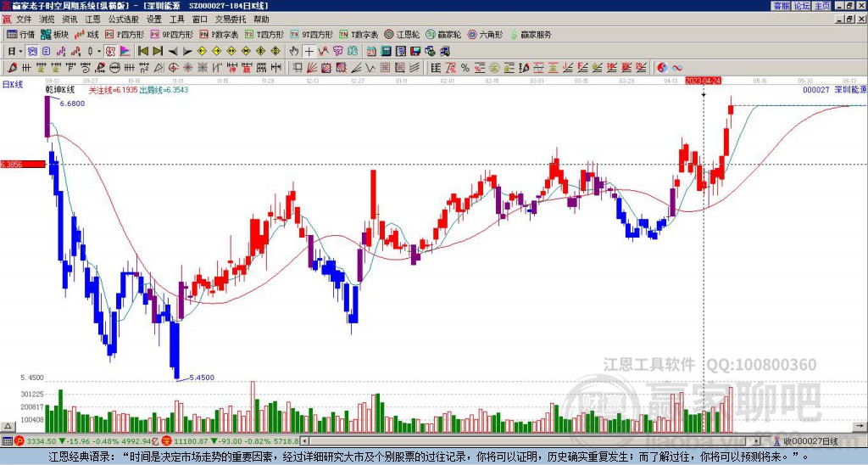Click the calendar 21 icon
The width and height of the screenshot is (868, 465).
pyautogui.click(x=371, y=52)
